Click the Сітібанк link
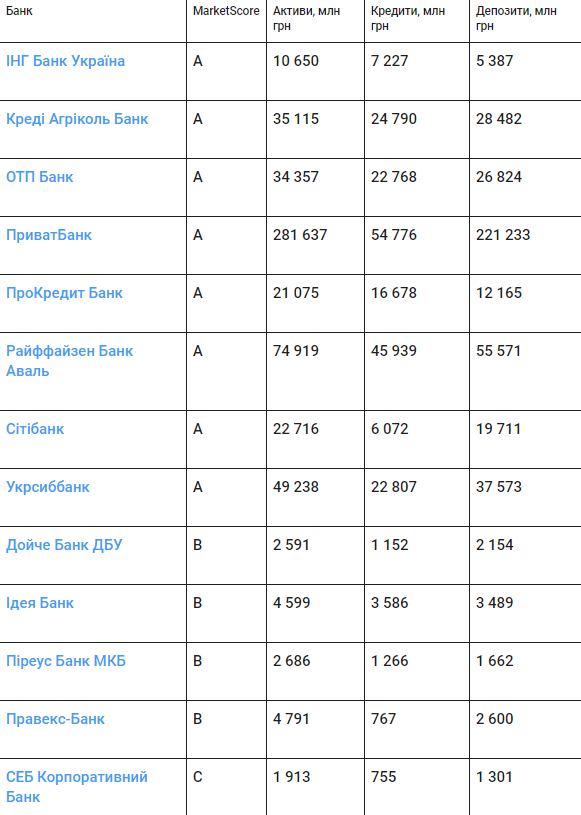This screenshot has width=581, height=815. (35, 429)
